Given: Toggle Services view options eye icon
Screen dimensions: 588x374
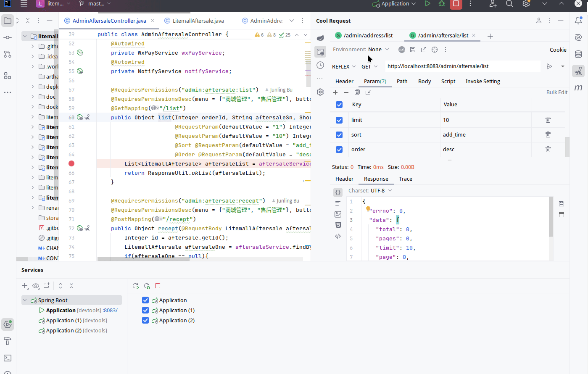Looking at the screenshot, I should [36, 286].
